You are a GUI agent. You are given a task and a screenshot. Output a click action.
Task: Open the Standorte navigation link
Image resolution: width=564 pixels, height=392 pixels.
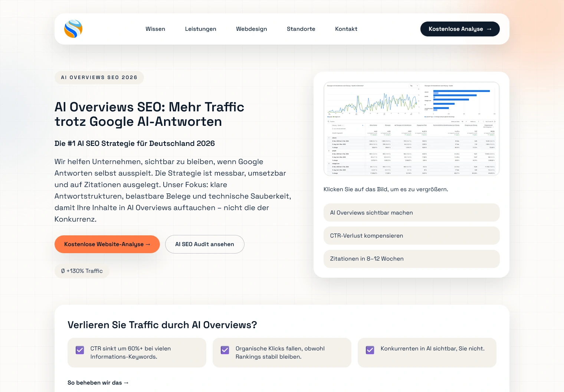[x=301, y=29]
